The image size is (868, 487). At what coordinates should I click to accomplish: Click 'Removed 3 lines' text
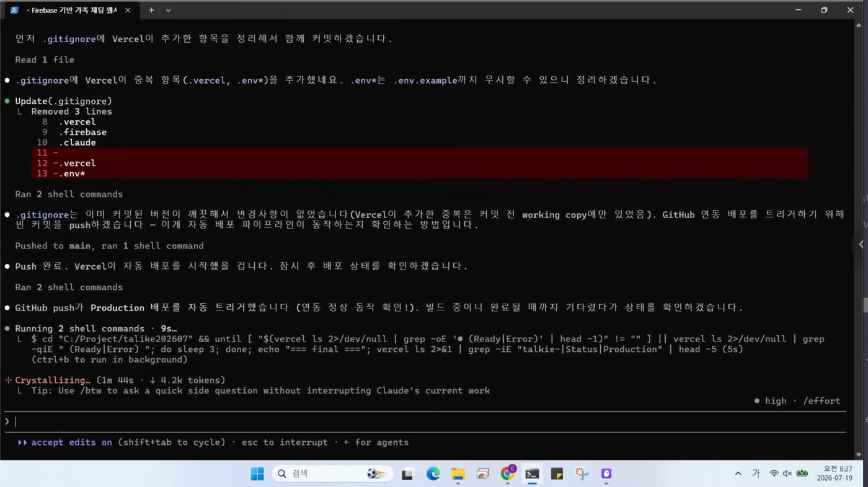pos(71,112)
